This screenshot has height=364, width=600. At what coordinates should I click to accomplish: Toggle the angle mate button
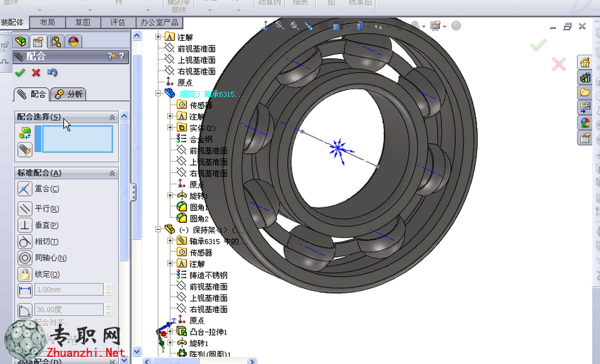click(x=25, y=310)
